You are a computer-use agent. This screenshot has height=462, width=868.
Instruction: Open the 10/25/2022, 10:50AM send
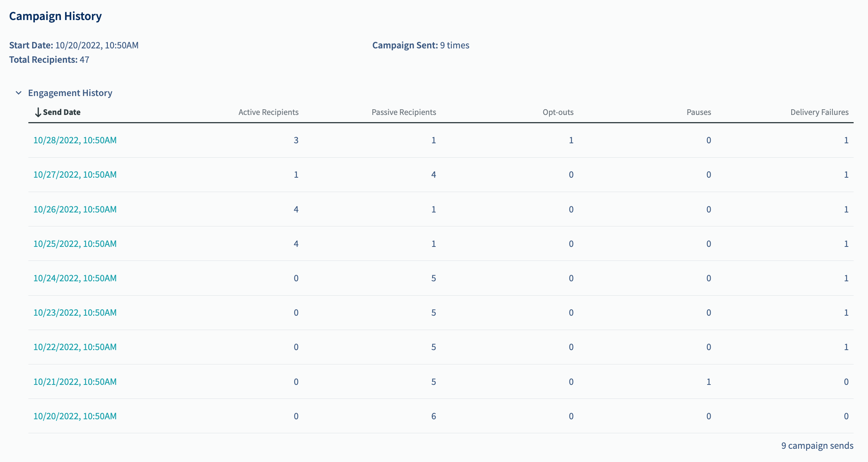pos(75,244)
